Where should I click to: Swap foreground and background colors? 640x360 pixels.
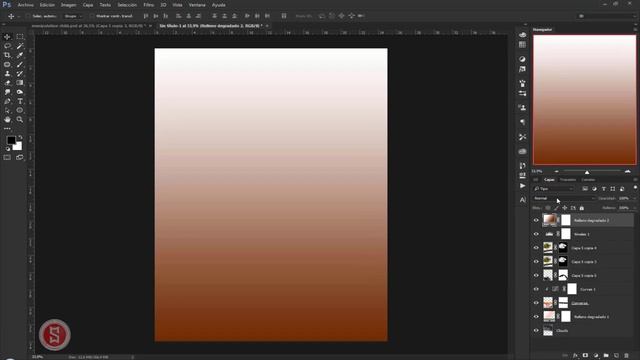(20, 138)
